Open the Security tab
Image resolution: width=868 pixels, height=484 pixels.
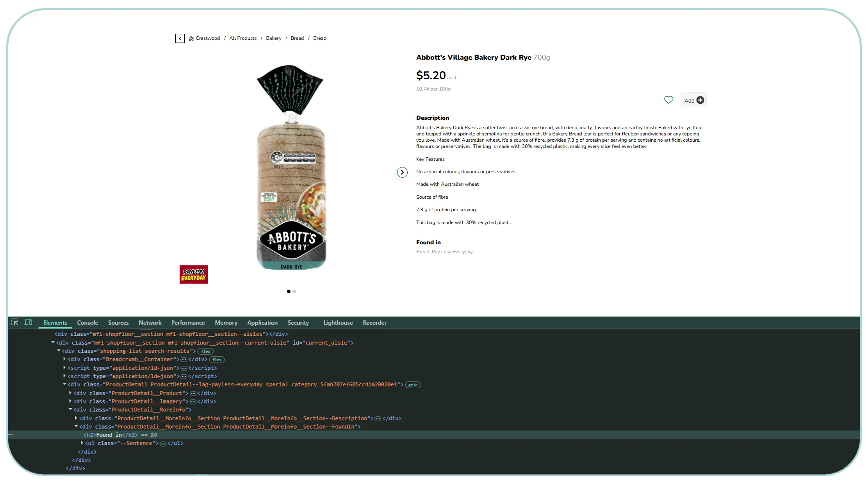tap(298, 323)
